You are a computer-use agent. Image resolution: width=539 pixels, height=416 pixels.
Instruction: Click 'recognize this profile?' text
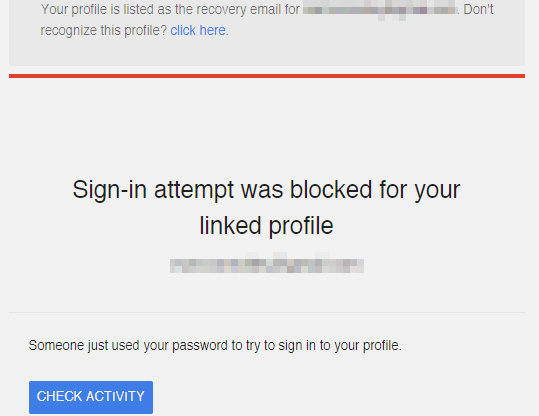pyautogui.click(x=103, y=31)
